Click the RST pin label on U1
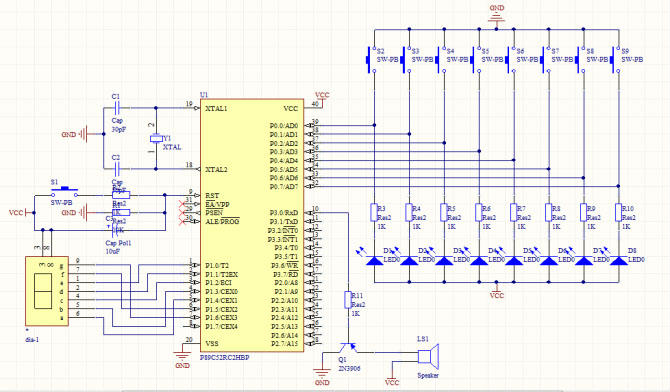The width and height of the screenshot is (670, 392). pyautogui.click(x=212, y=195)
